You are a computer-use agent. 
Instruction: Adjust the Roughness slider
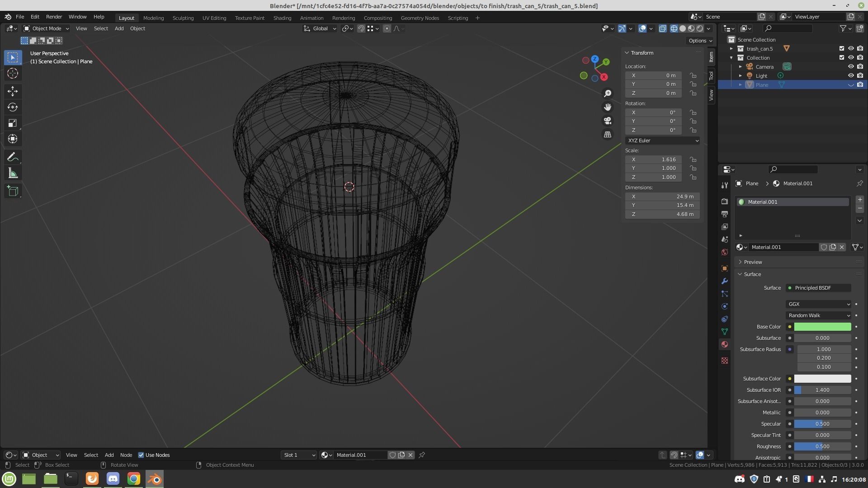(822, 446)
